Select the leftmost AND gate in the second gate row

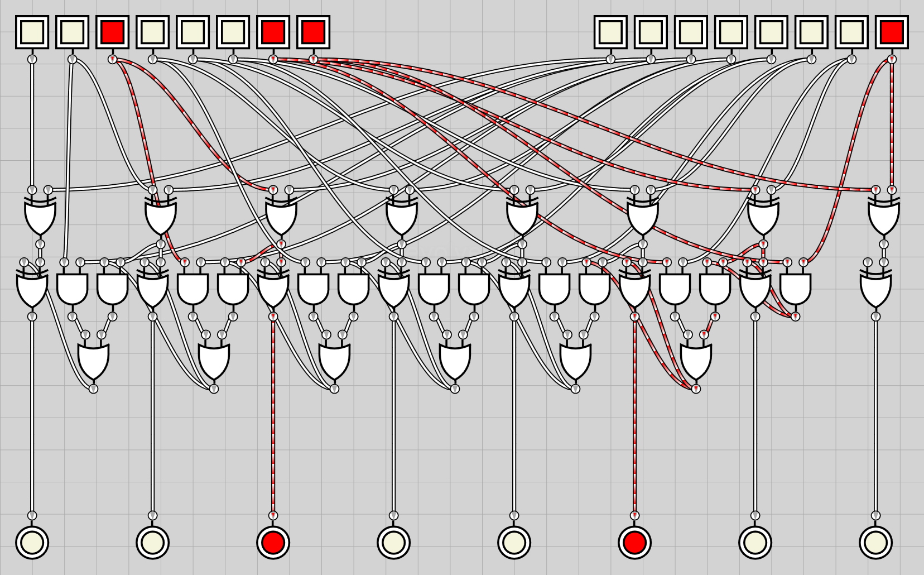click(72, 289)
